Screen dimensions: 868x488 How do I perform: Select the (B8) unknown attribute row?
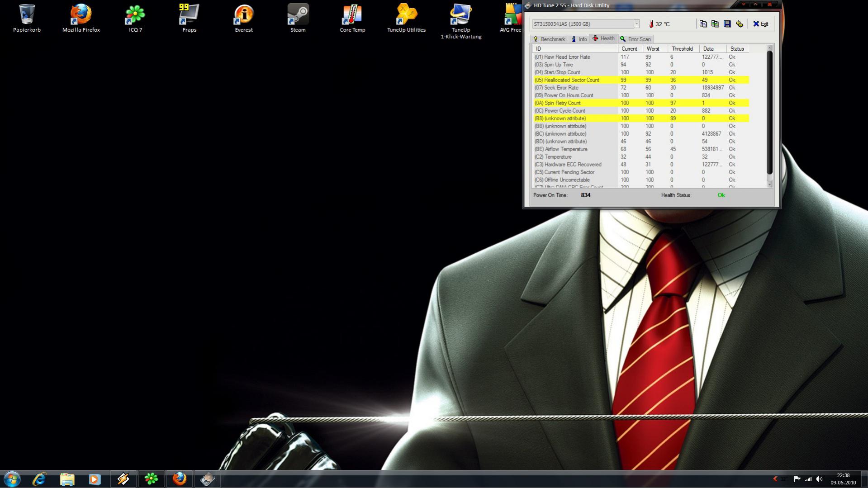640,118
